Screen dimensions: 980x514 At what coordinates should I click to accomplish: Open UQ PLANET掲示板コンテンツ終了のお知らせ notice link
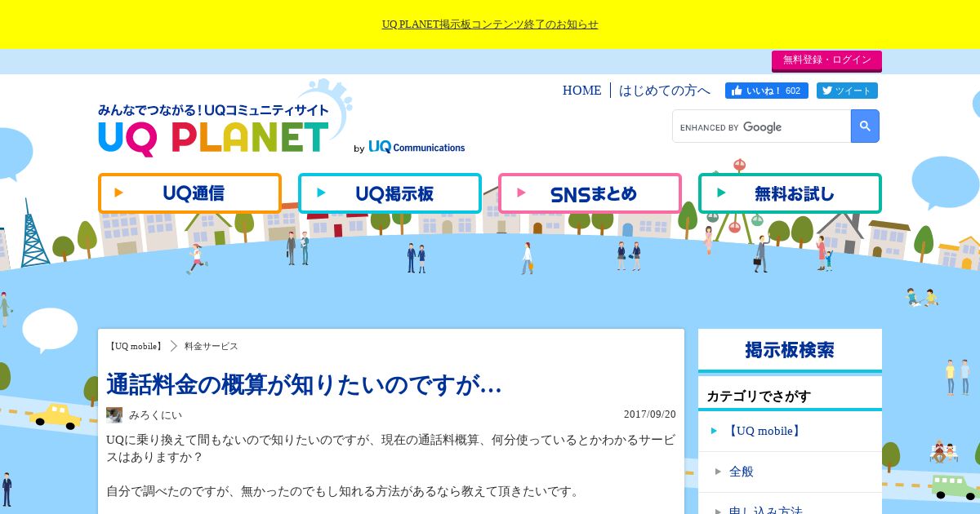(490, 24)
